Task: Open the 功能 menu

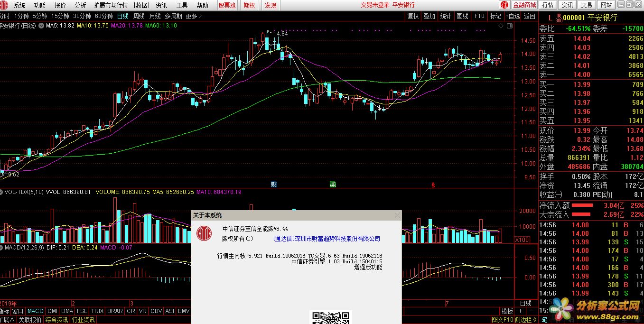Action: pos(40,5)
